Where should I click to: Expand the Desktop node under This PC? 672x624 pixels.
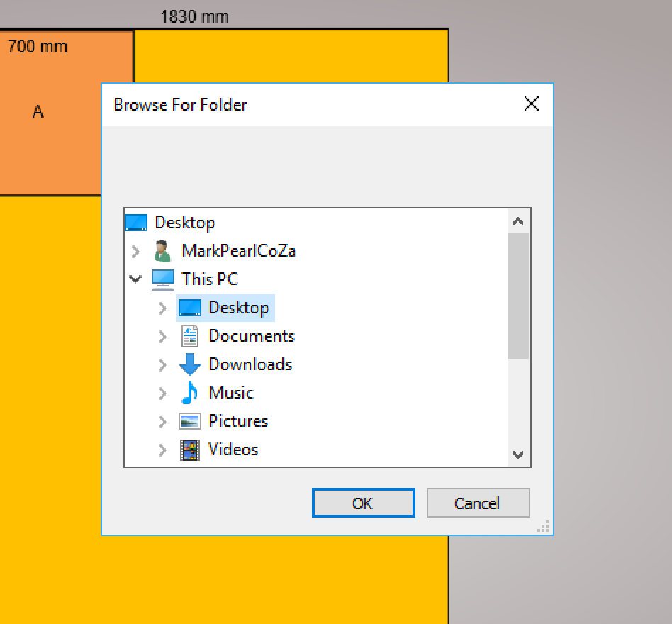pos(162,308)
